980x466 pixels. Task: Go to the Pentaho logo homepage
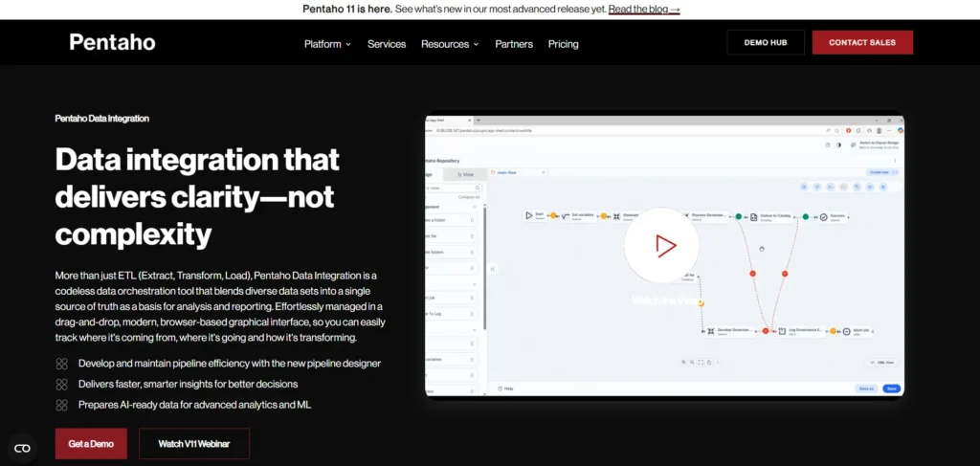[x=113, y=42]
